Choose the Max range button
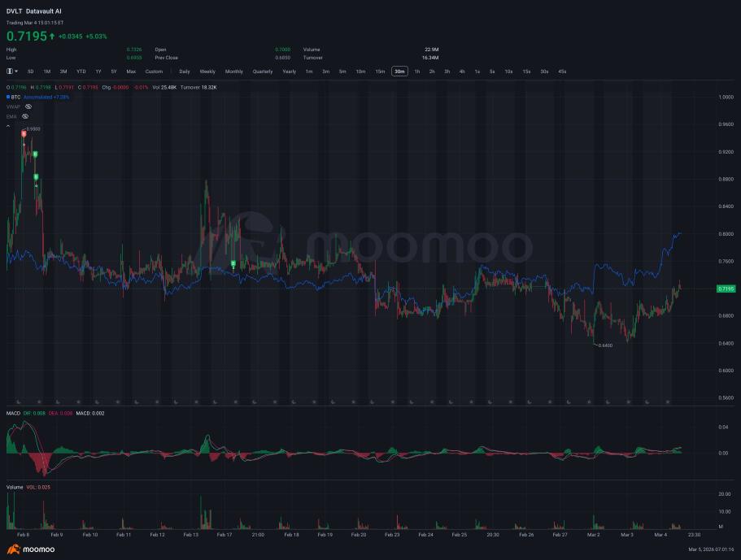This screenshot has height=560, width=741. tap(131, 72)
